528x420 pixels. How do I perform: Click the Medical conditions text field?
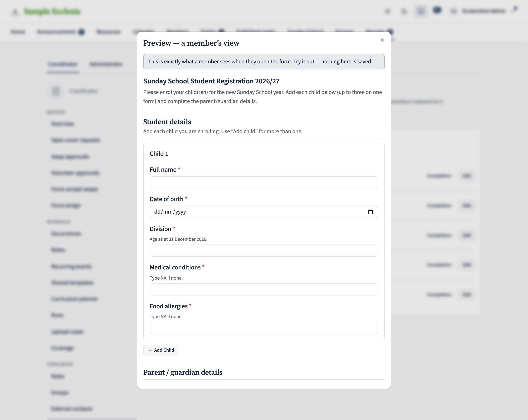click(x=264, y=289)
